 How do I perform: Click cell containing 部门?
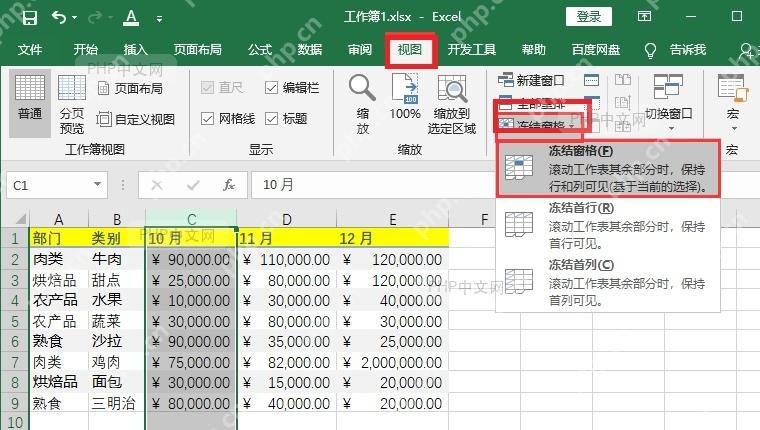coord(59,239)
